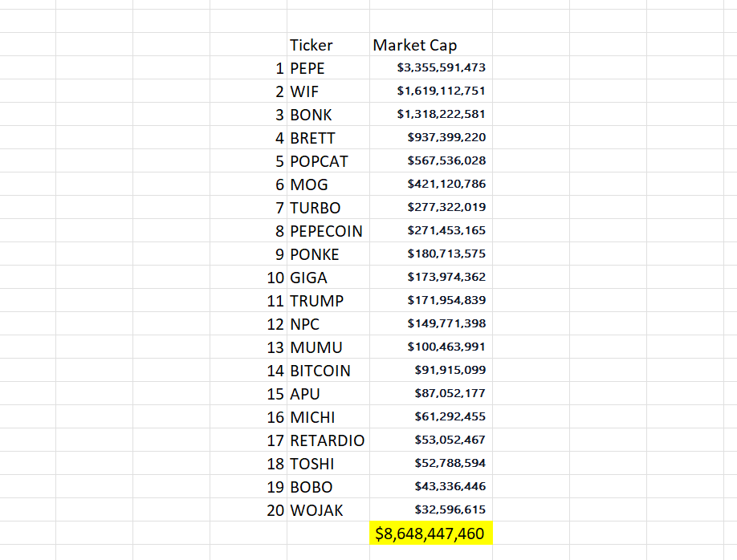Click the PEPECOIN ticker cell
Screen dimensions: 737x560
(x=328, y=231)
